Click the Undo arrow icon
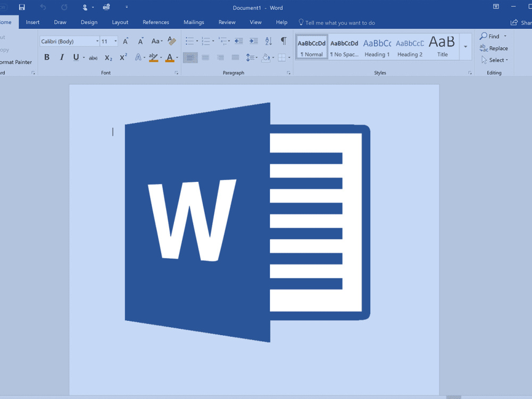Viewport: 532px width, 399px height. tap(43, 7)
